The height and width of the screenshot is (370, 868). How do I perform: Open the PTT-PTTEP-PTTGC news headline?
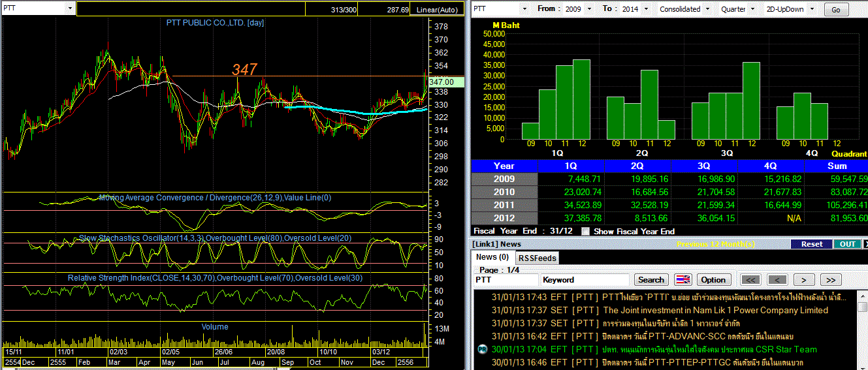click(x=703, y=362)
